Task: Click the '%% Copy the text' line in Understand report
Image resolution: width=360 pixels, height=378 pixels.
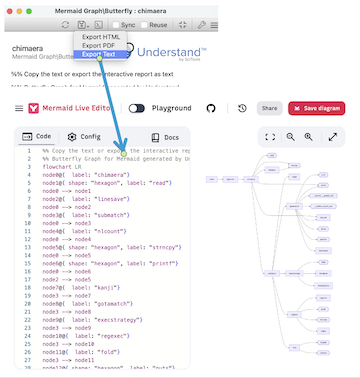Action: (x=92, y=74)
